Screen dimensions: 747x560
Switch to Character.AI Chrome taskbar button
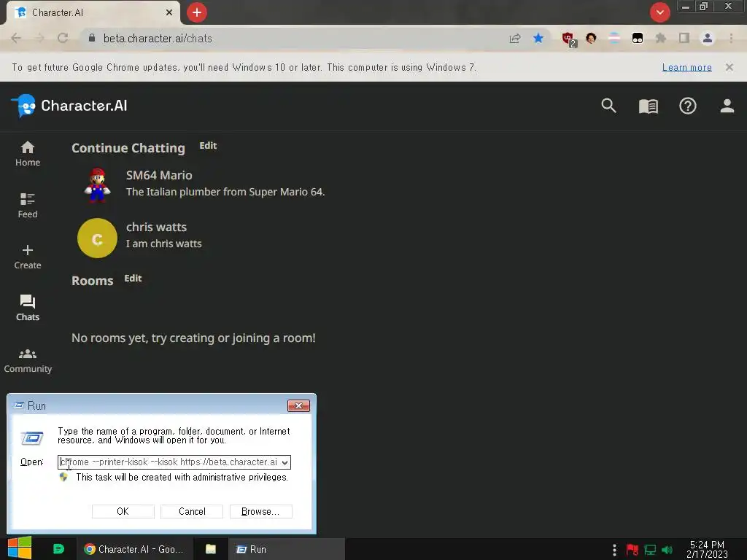pos(134,549)
